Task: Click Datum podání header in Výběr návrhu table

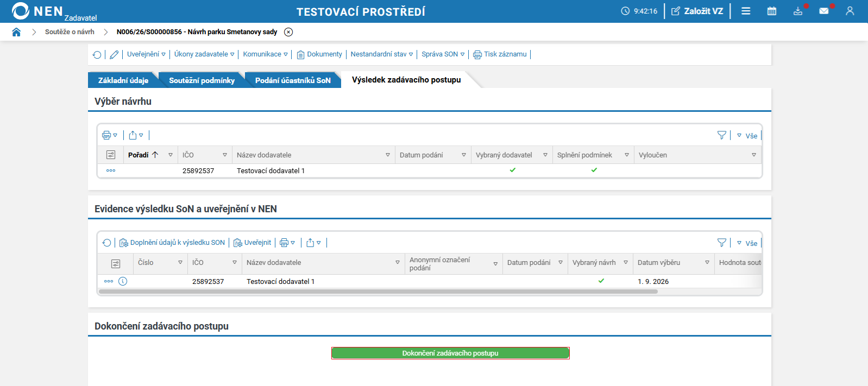Action: click(421, 155)
